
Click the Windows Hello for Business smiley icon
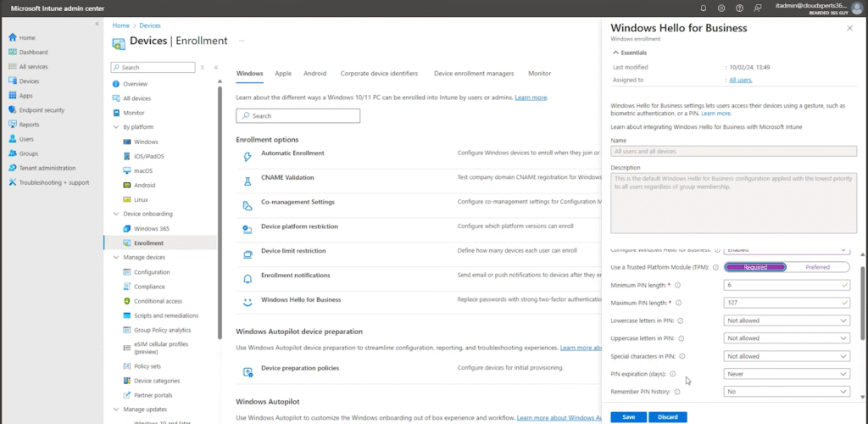[x=248, y=303]
